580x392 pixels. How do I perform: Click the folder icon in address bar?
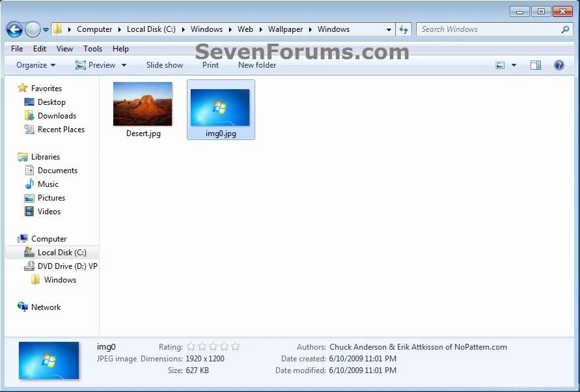click(57, 29)
